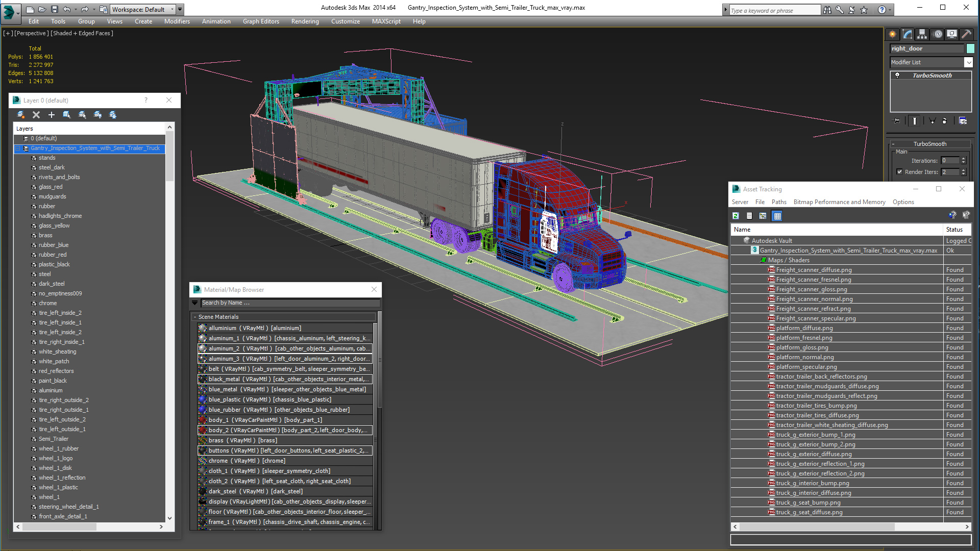The height and width of the screenshot is (551, 980).
Task: Open the Modifiers menu
Action: pos(177,21)
